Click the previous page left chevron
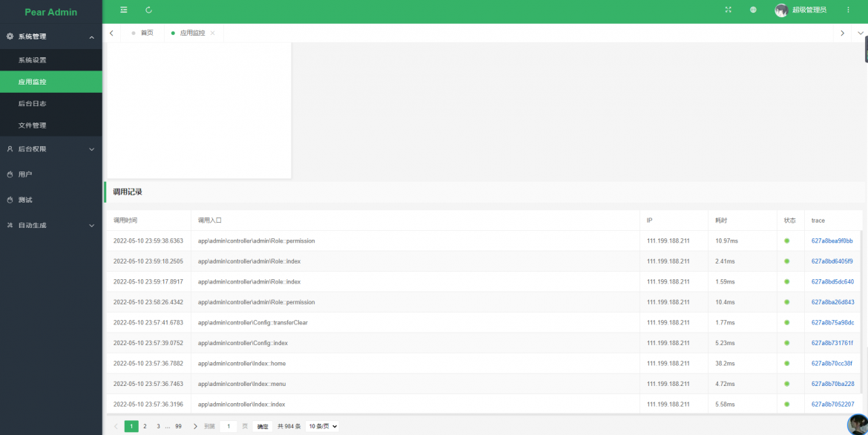The width and height of the screenshot is (868, 435). pyautogui.click(x=116, y=426)
